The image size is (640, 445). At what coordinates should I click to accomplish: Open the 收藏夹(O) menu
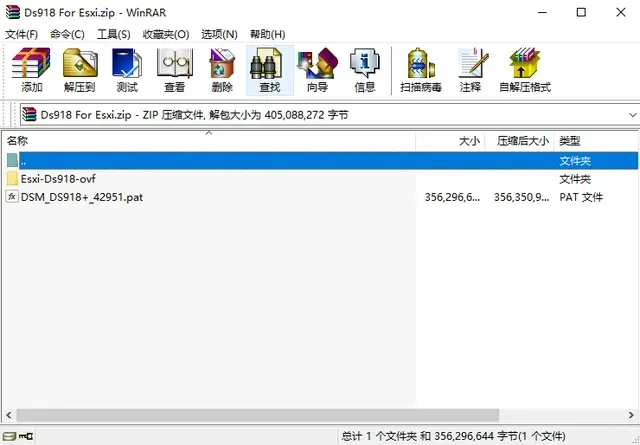point(166,34)
